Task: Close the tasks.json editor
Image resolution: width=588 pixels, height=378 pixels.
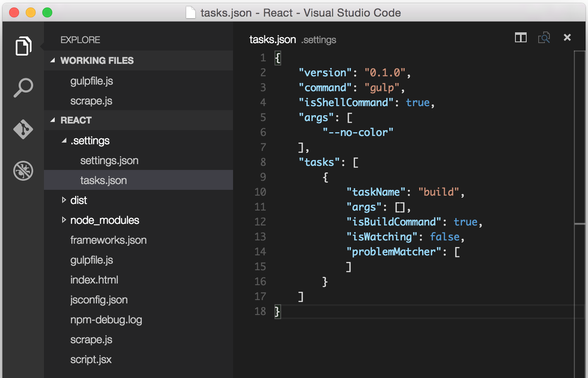Action: (567, 37)
